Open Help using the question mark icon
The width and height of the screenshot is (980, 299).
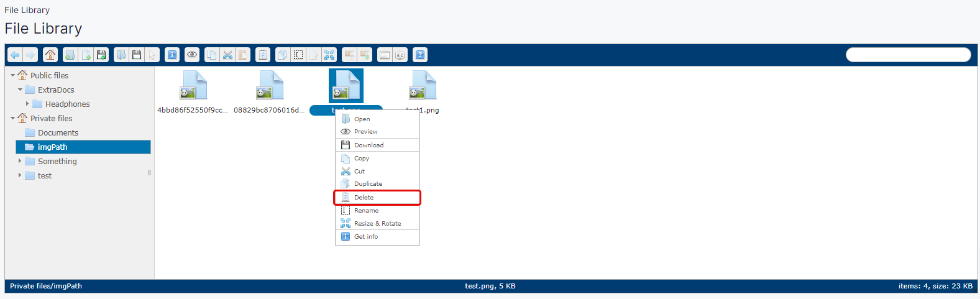pos(420,55)
